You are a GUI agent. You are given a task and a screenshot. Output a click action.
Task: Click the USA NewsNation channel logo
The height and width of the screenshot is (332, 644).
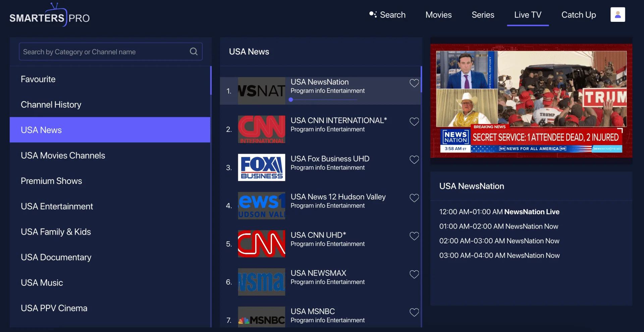pyautogui.click(x=262, y=91)
